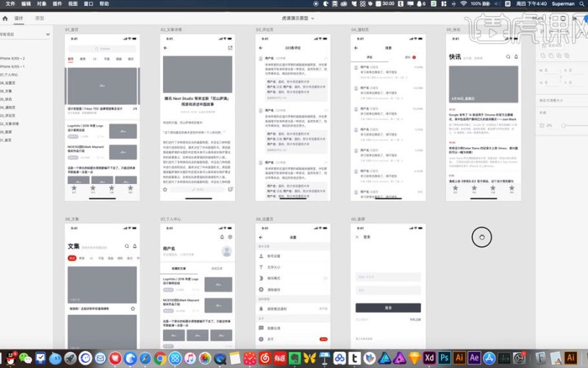Image resolution: width=588 pixels, height=368 pixels.
Task: Open the 窗口 menu in menu bar
Action: [88, 4]
